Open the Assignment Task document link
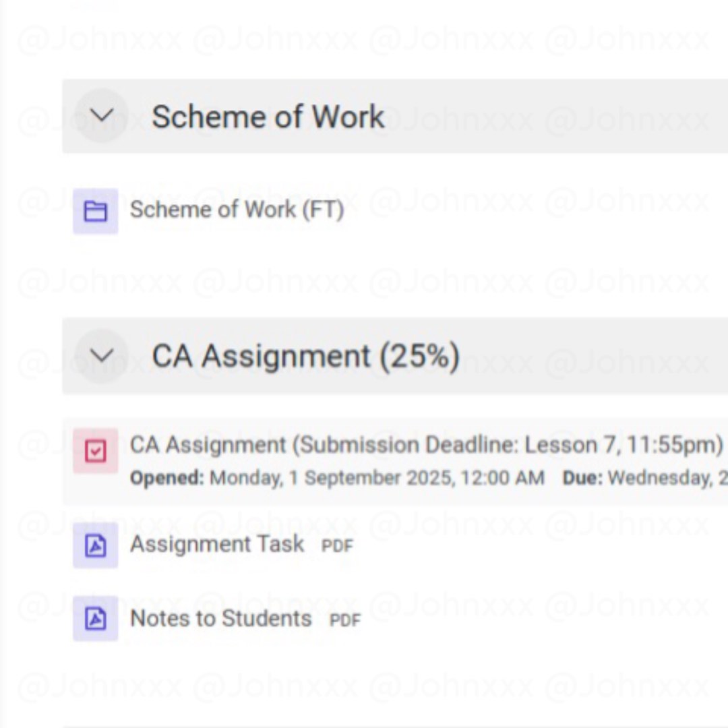The width and height of the screenshot is (728, 728). coord(217,544)
